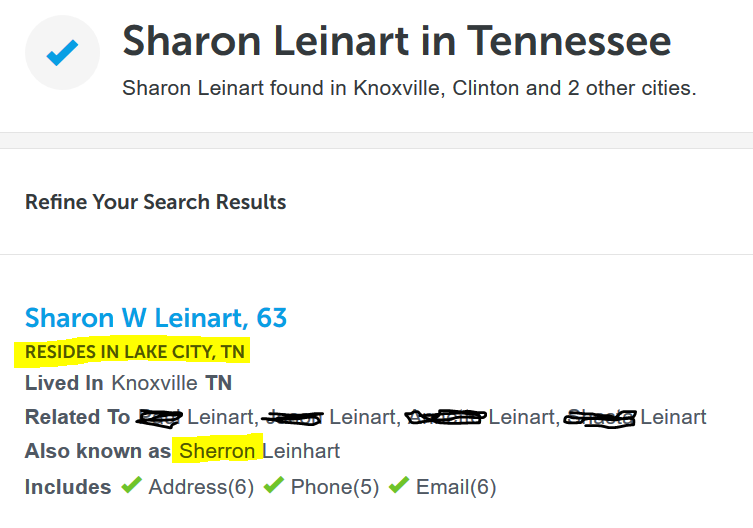Click the Related To label
753x528 pixels.
tap(77, 417)
